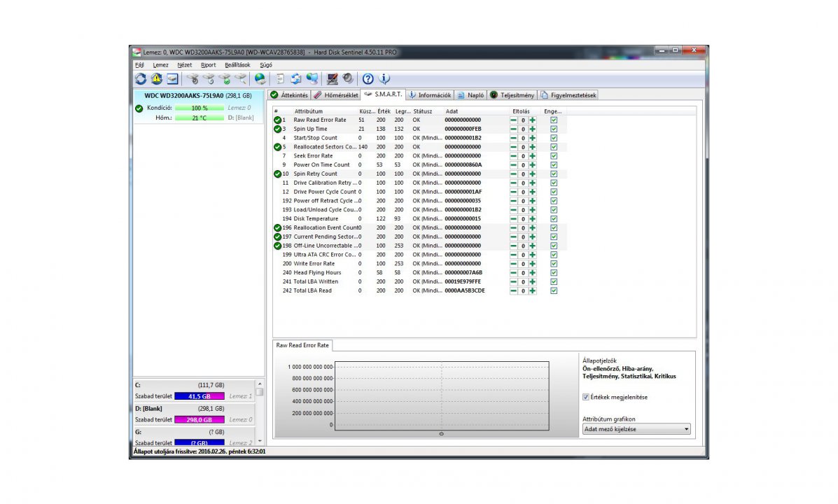Click the blue sync arrows toolbar icon

pyautogui.click(x=296, y=79)
